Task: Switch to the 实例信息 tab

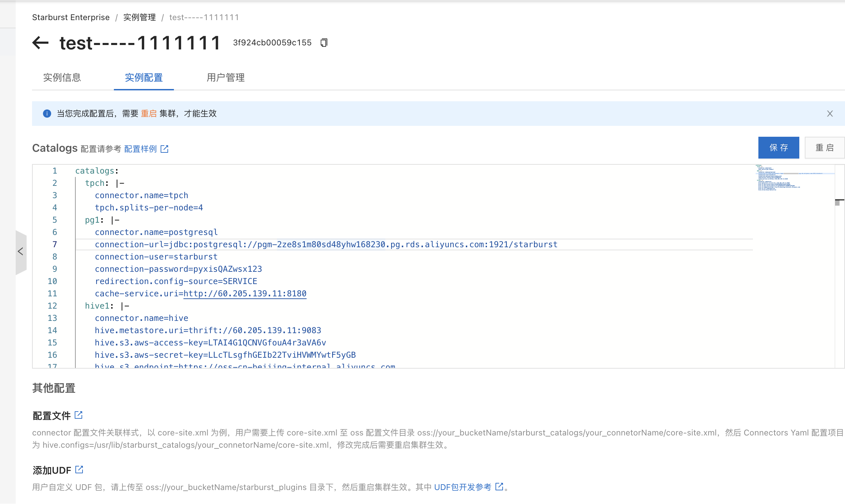Action: (62, 77)
